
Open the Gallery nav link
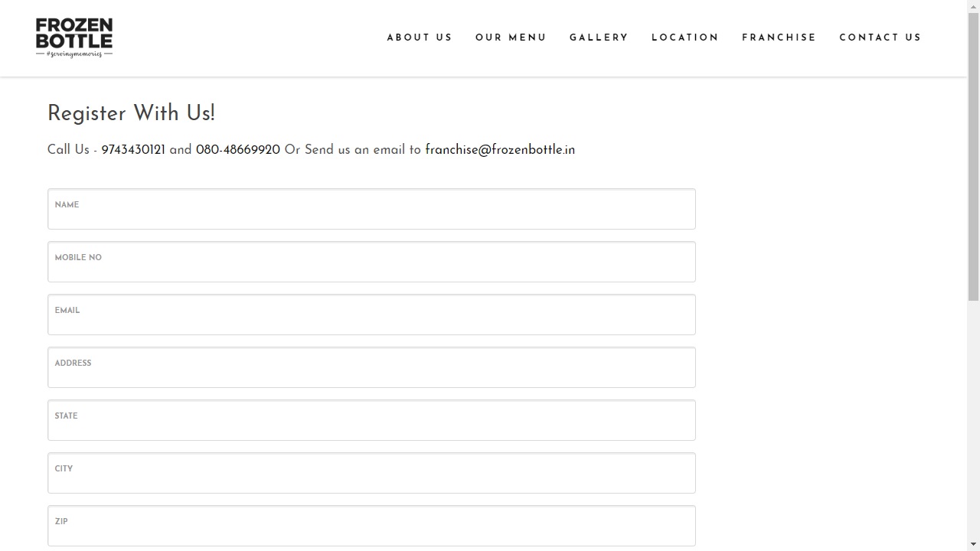[599, 37]
